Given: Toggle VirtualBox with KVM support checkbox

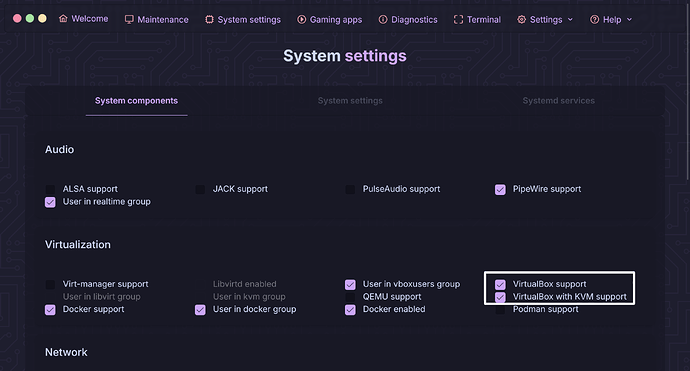Looking at the screenshot, I should point(500,297).
